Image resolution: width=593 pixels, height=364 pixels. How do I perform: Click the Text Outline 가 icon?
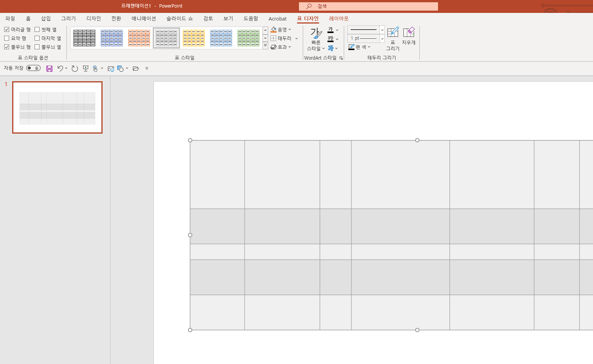[330, 39]
